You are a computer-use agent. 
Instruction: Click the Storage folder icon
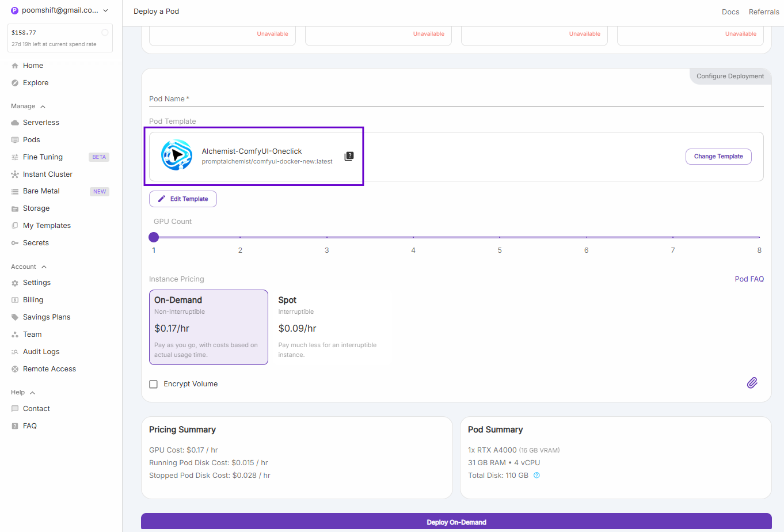(15, 208)
